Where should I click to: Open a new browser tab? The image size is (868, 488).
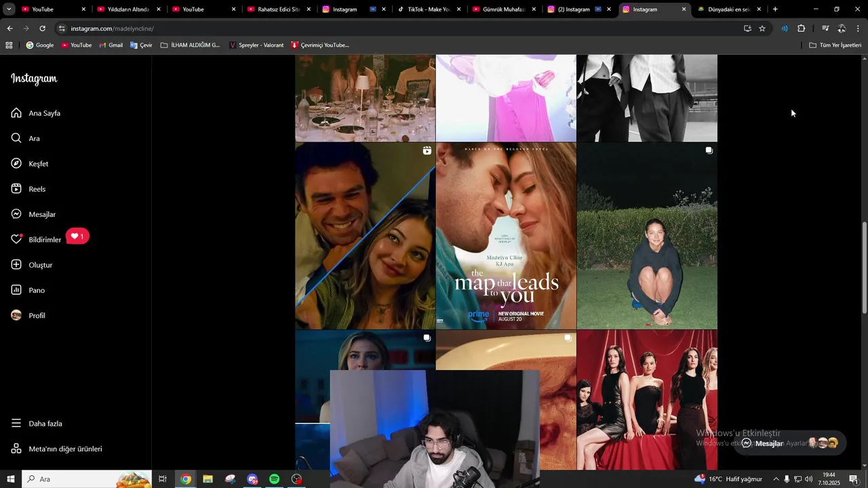click(775, 9)
